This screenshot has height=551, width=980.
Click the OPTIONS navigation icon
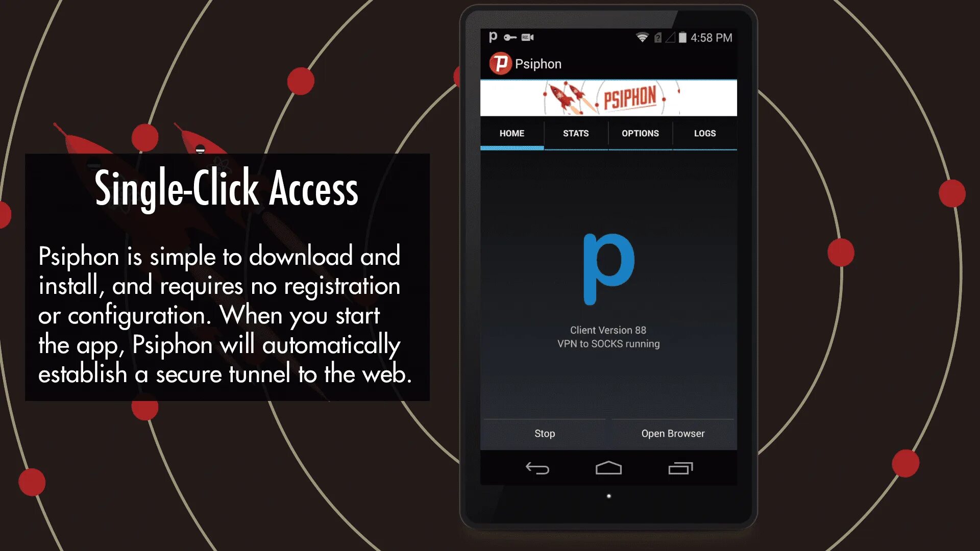tap(640, 133)
